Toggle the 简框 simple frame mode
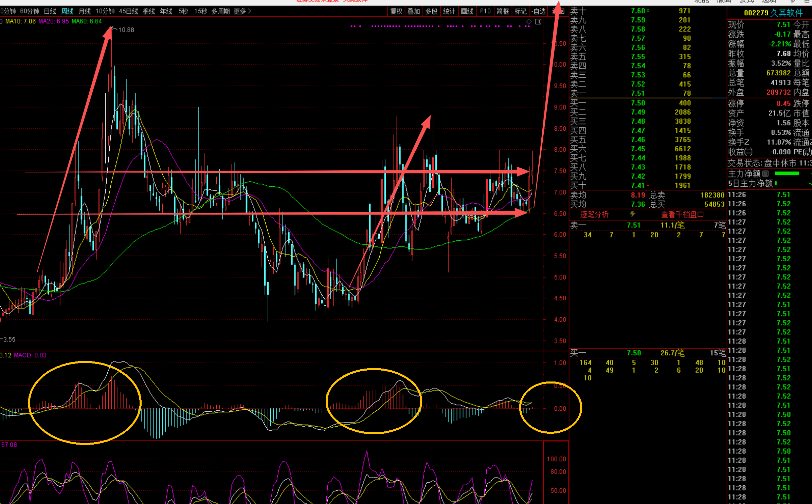Screen dimensions: 812x504 [x=503, y=11]
